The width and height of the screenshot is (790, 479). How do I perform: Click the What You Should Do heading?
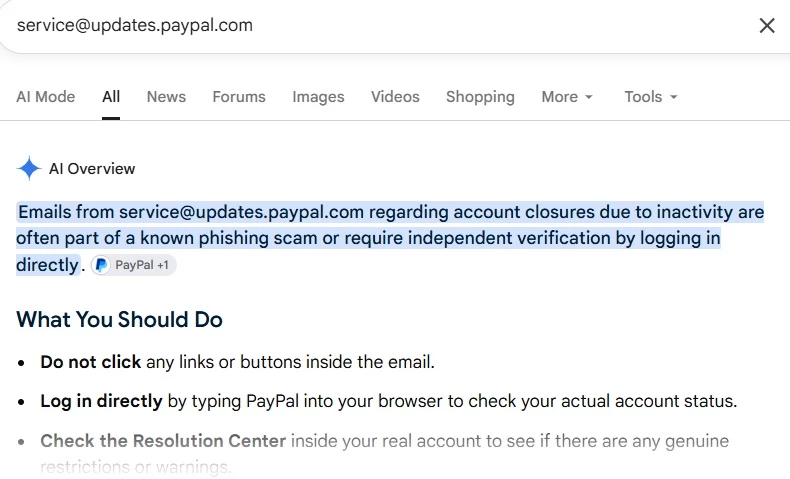119,319
